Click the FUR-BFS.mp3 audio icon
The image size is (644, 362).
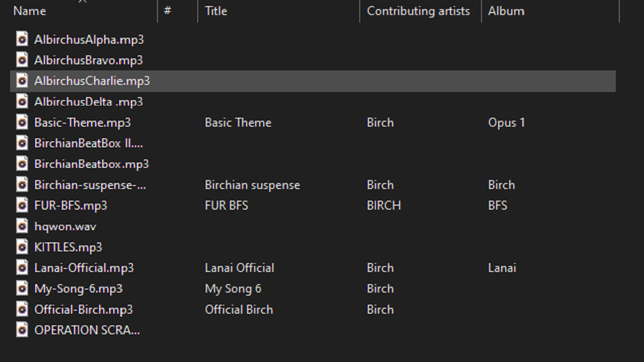coord(22,206)
